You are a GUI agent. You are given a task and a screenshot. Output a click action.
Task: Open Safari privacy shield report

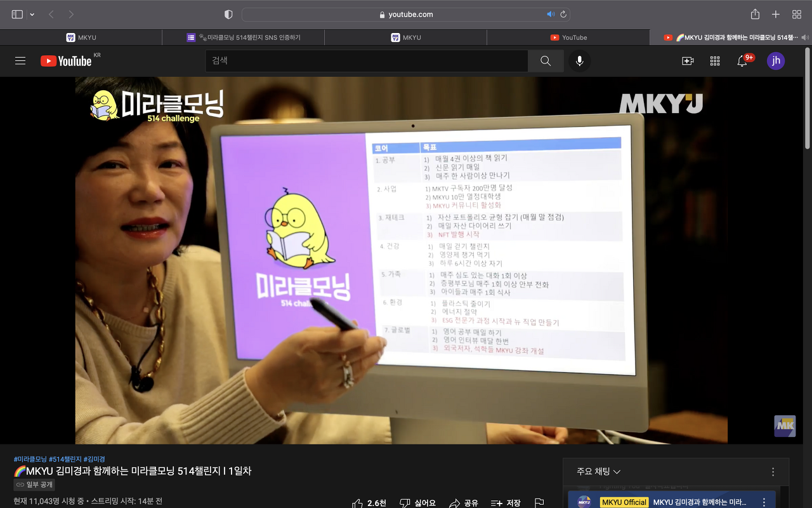click(x=228, y=14)
